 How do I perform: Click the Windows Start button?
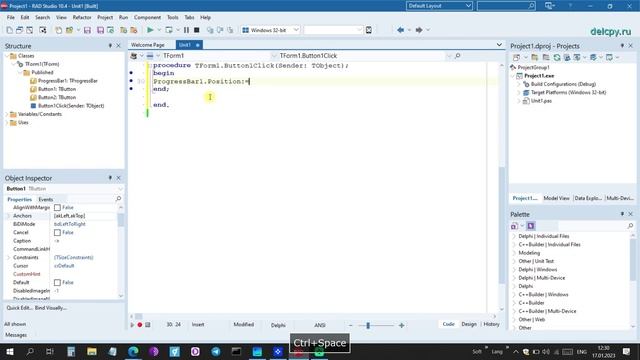coord(9,351)
